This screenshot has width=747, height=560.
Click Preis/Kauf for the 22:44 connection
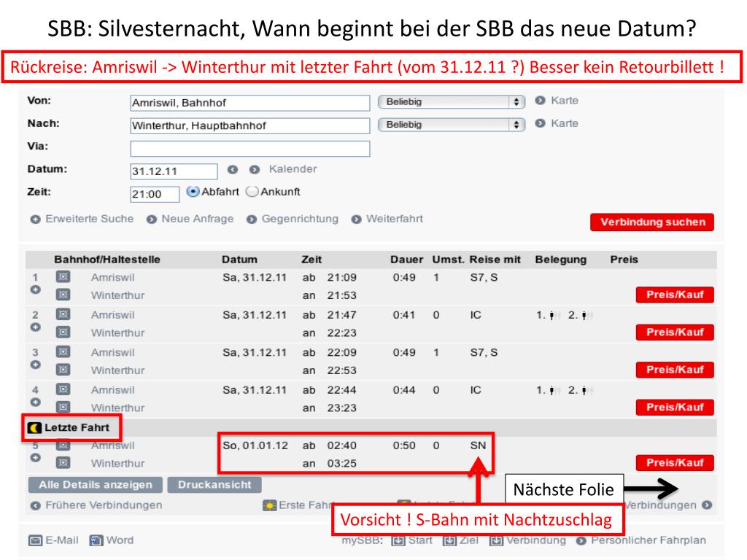point(675,408)
